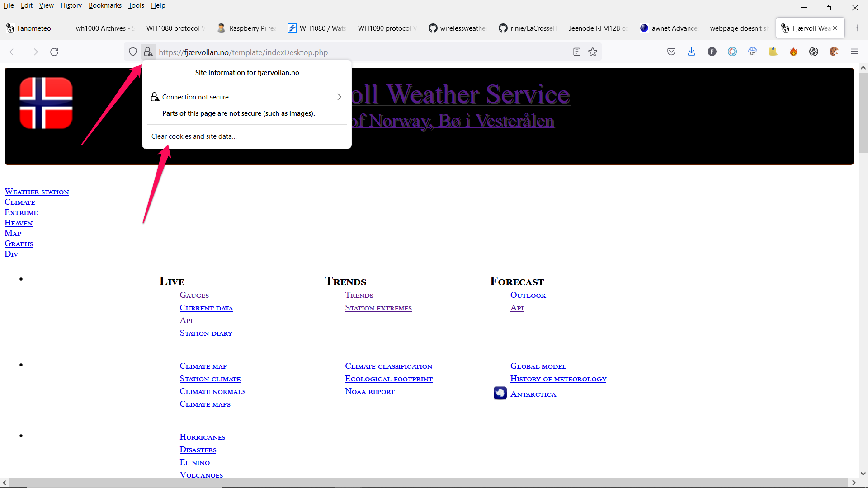The height and width of the screenshot is (488, 868).
Task: Open Heaven link
Action: coord(19,223)
